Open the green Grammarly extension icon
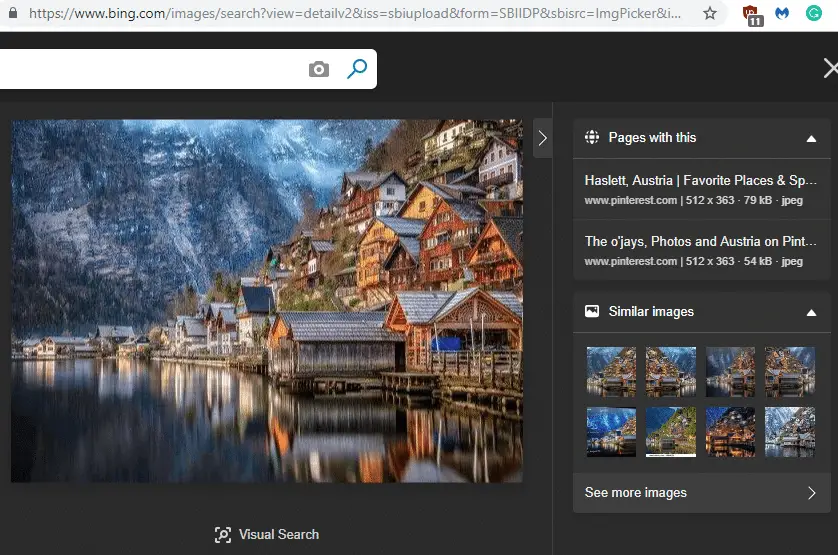This screenshot has height=555, width=838. 814,15
